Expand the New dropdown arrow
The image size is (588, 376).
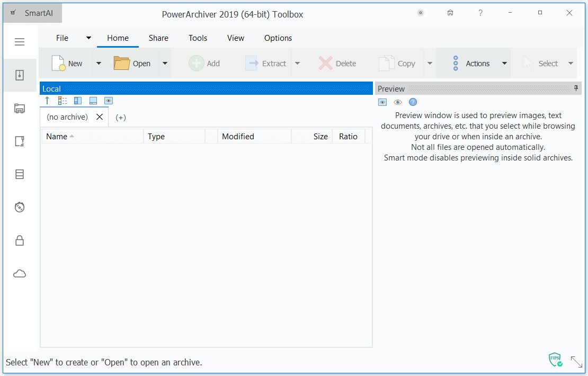tap(99, 62)
